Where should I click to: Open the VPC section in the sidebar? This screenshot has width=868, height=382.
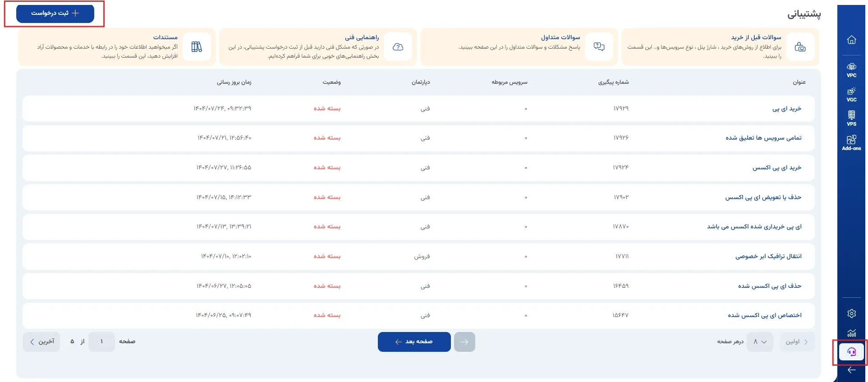pos(851,70)
